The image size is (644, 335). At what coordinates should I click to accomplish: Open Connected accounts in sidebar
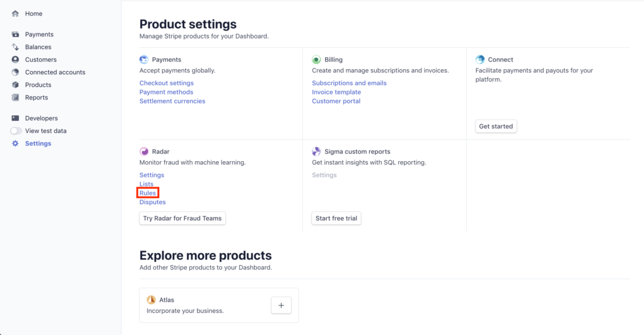[x=55, y=72]
